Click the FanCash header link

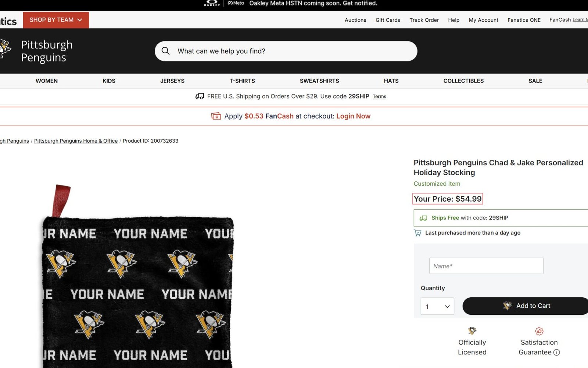click(560, 20)
